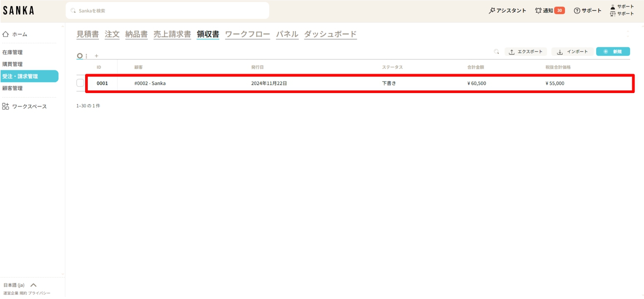Open 在庫管理 in the sidebar
Viewport: 644px width, 299px height.
pos(12,52)
